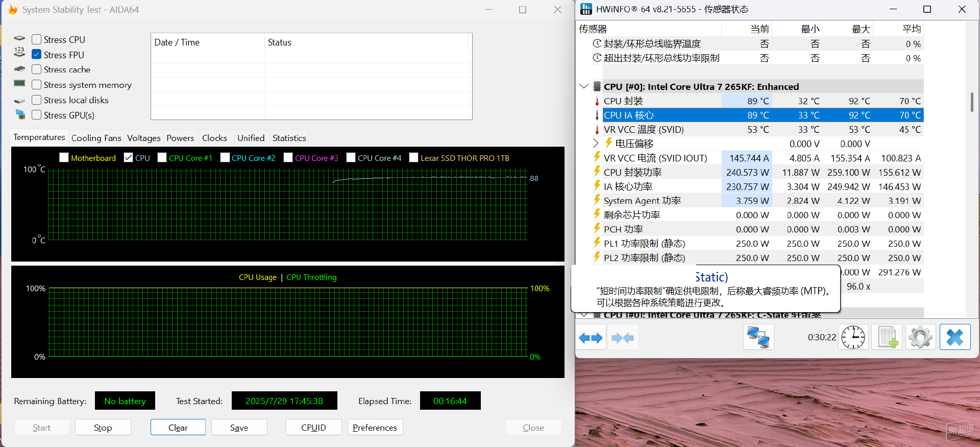Click the RAM module icon beside Stress system memory
980x447 pixels.
(x=19, y=83)
